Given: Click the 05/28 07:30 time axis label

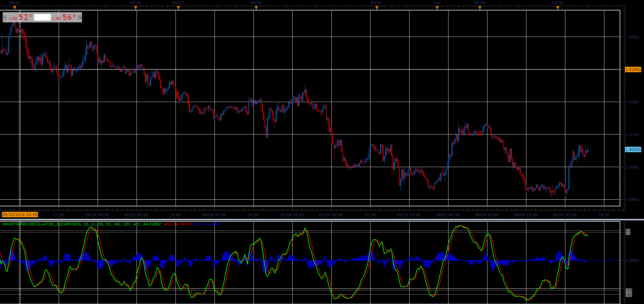Looking at the screenshot, I should (214, 215).
